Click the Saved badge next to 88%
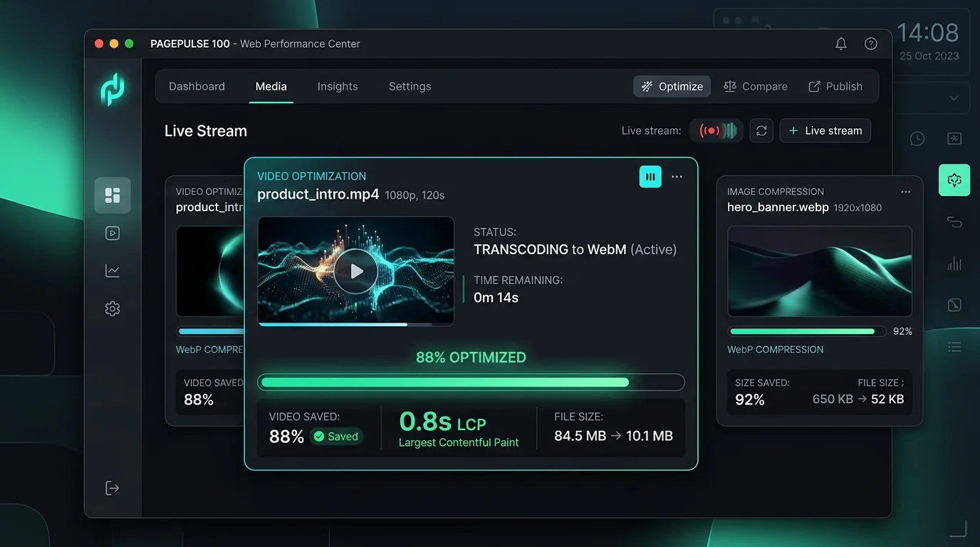 pyautogui.click(x=336, y=437)
